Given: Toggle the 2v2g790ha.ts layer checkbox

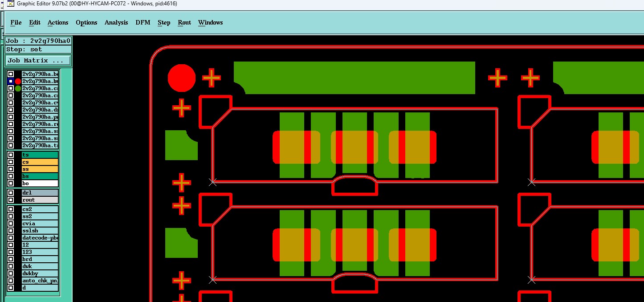Looking at the screenshot, I should (x=11, y=145).
